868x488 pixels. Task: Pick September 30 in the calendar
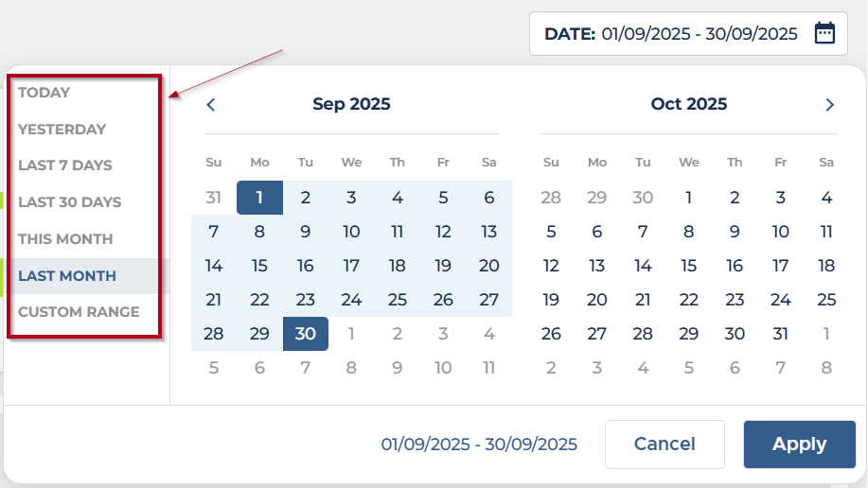pos(305,334)
